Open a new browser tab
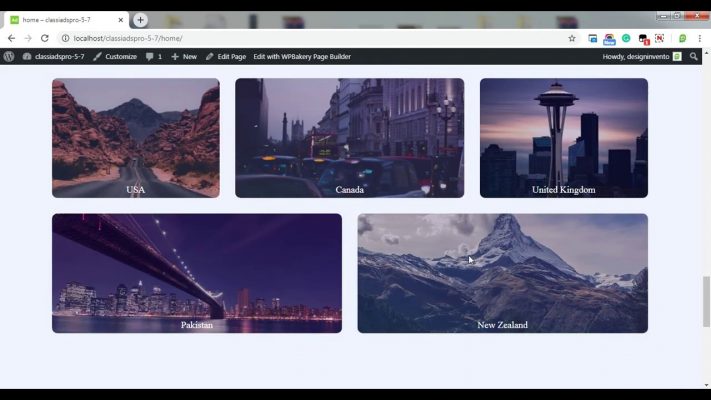Viewport: 711px width, 400px height. pyautogui.click(x=140, y=19)
